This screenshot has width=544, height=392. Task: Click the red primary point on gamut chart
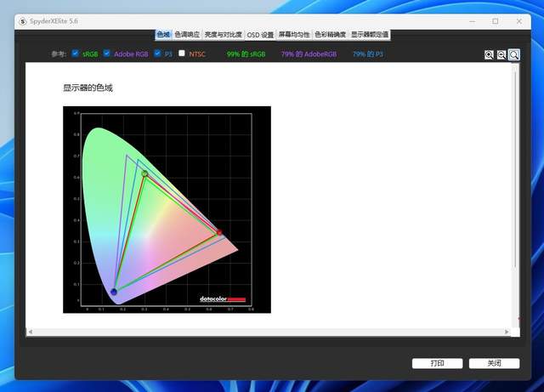pyautogui.click(x=219, y=232)
